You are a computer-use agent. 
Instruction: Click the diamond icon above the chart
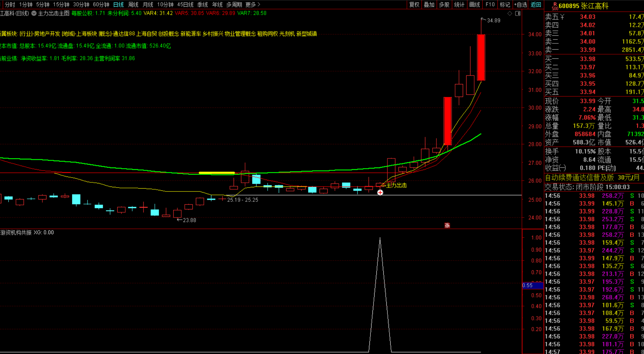pyautogui.click(x=510, y=14)
